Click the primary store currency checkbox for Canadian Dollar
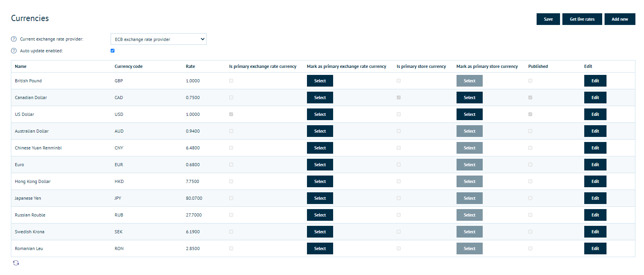644x275 pixels. click(399, 98)
